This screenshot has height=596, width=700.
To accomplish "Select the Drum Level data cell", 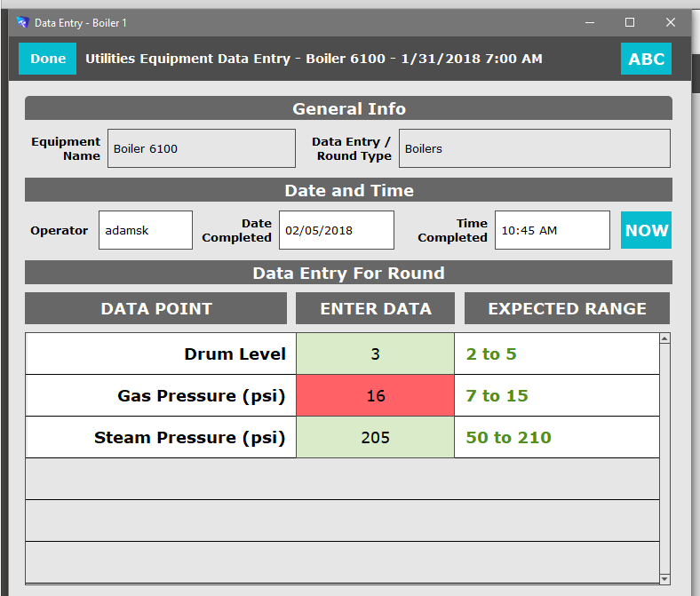I will 376,354.
